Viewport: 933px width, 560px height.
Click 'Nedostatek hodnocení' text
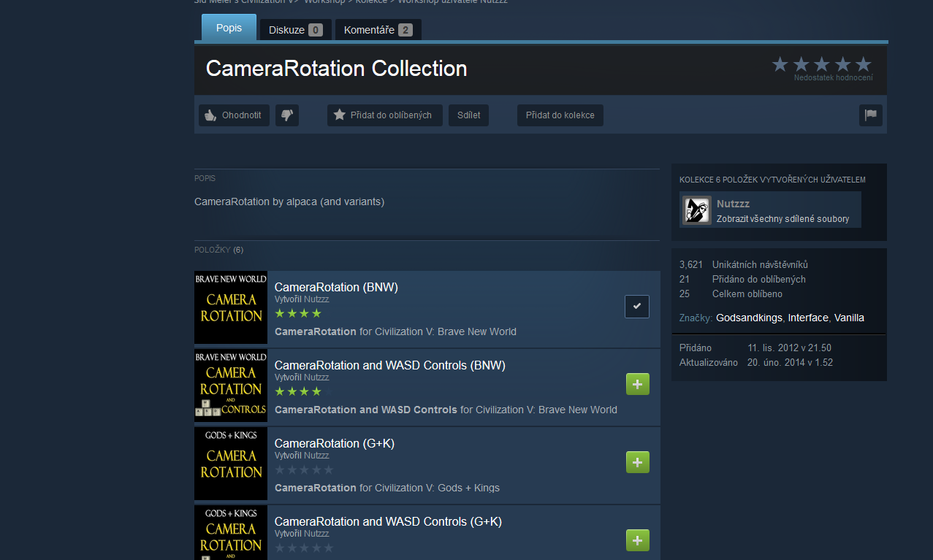tap(833, 77)
